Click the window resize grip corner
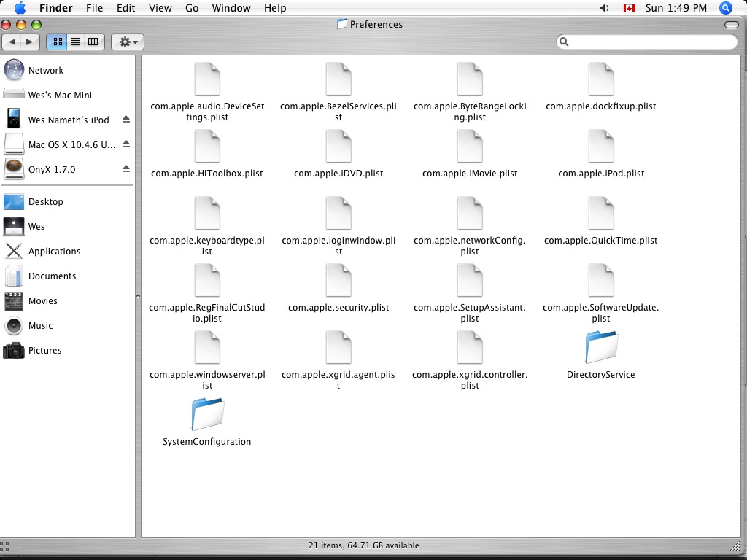The width and height of the screenshot is (747, 560). [737, 546]
